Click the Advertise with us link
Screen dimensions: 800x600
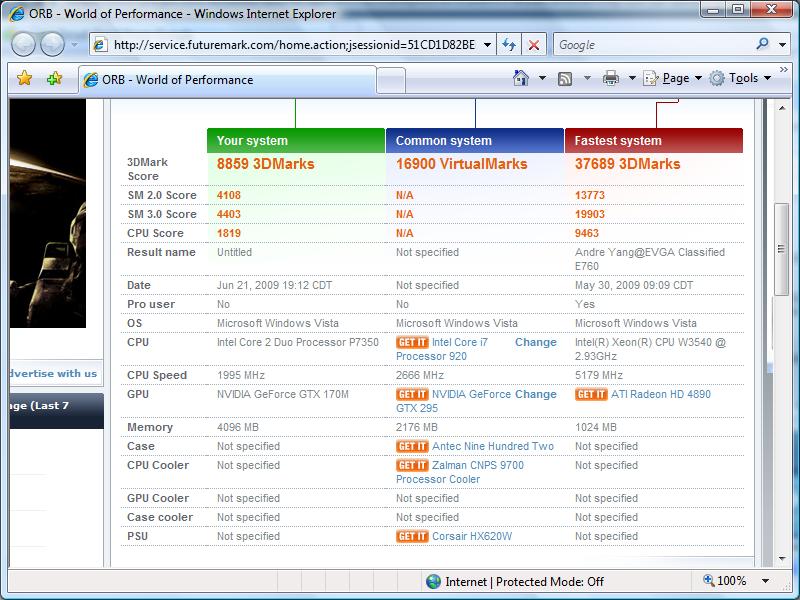point(53,373)
